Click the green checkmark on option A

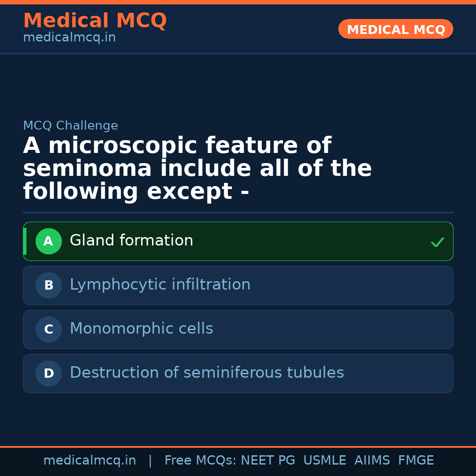tap(437, 242)
